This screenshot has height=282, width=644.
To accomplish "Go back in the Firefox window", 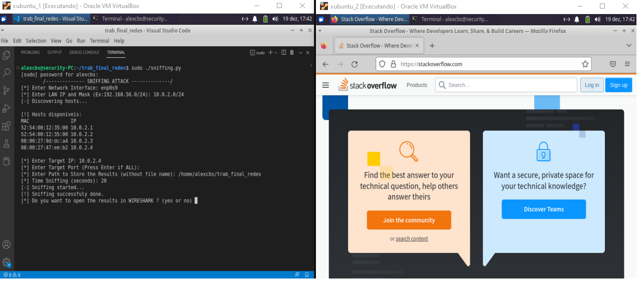I will [x=325, y=64].
